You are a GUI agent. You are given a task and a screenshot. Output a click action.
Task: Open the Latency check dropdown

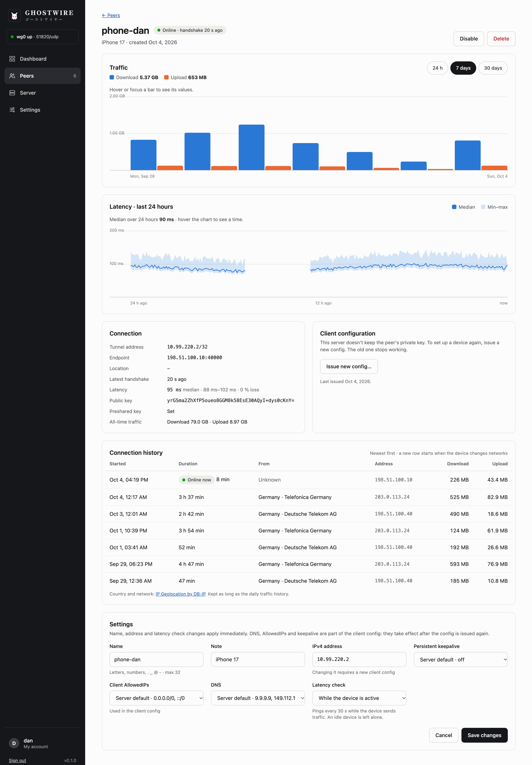coord(359,698)
